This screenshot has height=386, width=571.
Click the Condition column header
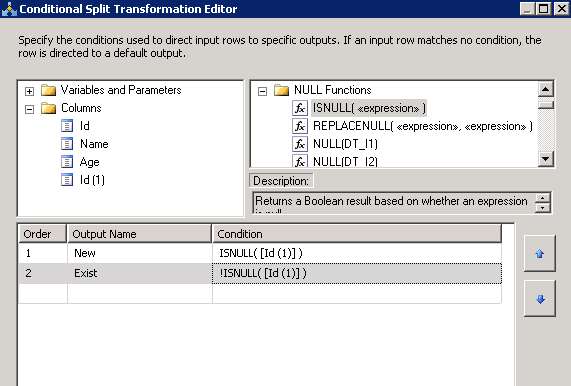357,234
